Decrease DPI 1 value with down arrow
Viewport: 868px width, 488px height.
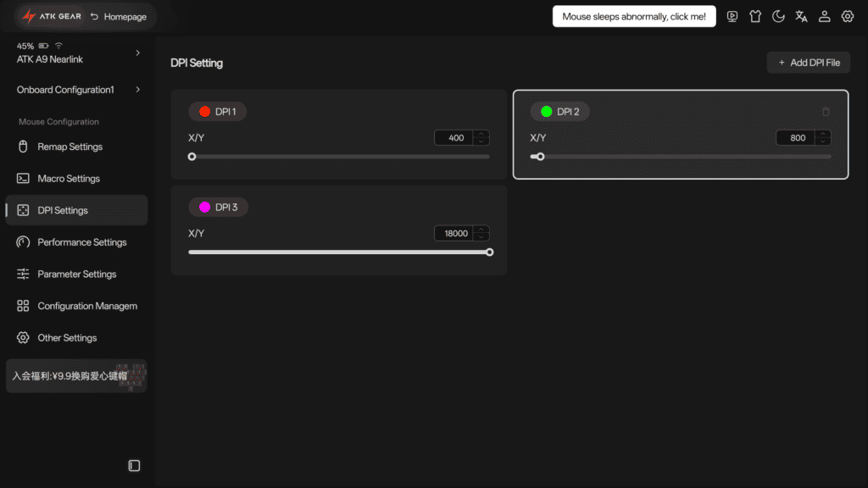[481, 141]
